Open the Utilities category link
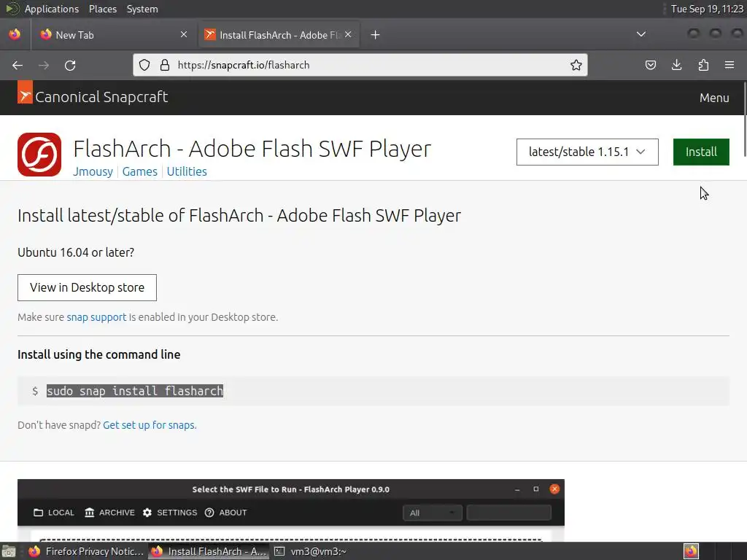 (x=187, y=171)
